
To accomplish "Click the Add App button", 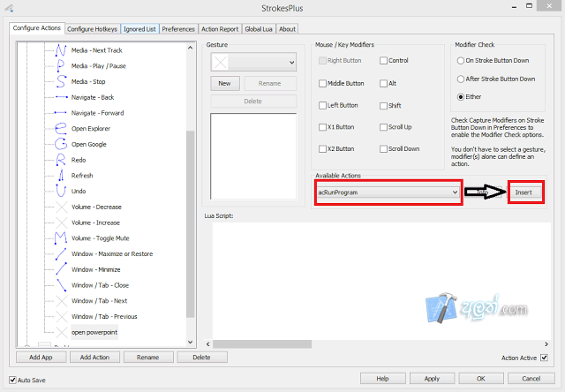I will tap(41, 357).
